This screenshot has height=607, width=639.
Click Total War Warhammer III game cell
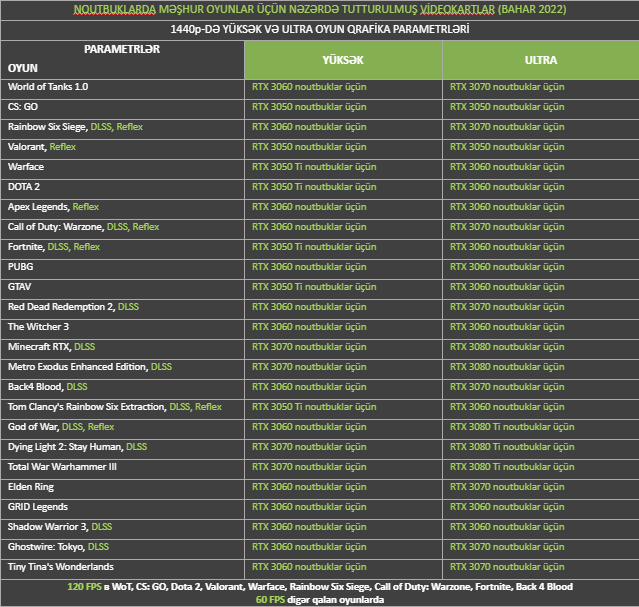point(122,468)
